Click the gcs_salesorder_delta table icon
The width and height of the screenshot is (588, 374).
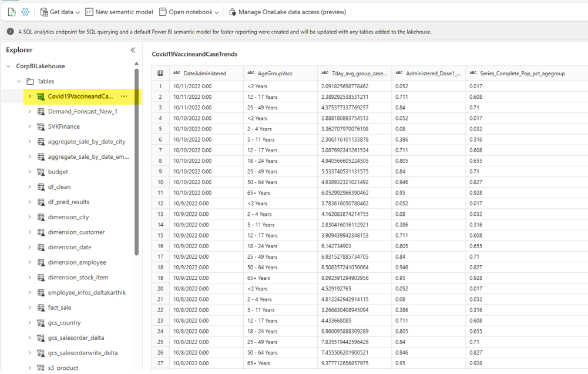point(41,338)
